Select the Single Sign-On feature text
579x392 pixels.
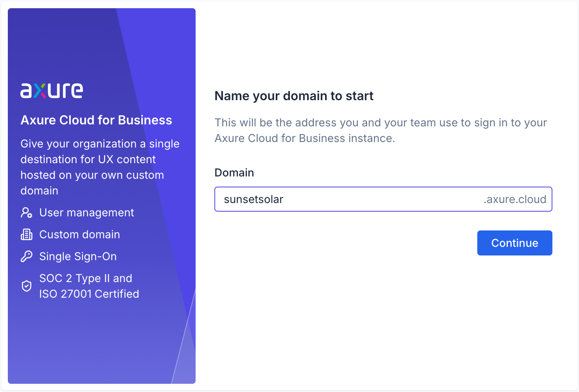[x=78, y=257]
